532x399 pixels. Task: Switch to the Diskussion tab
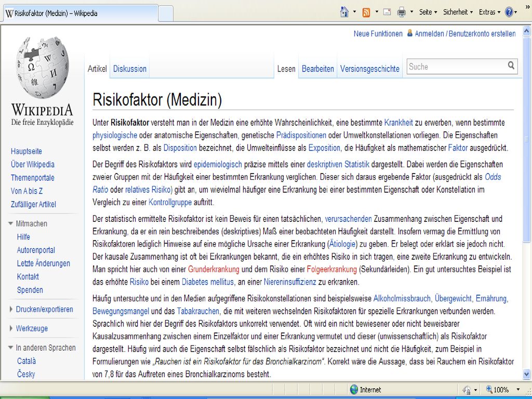129,69
